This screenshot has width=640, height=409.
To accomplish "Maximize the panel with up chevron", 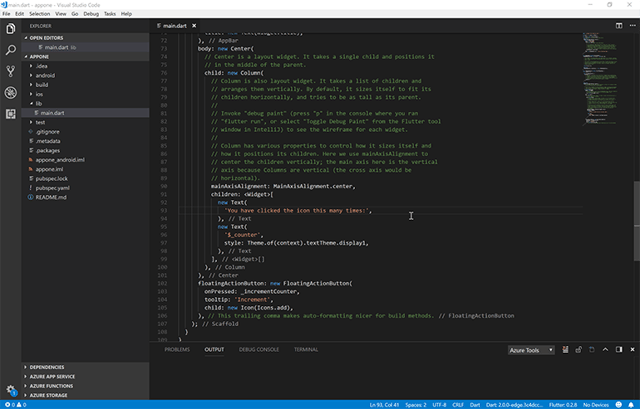I will 605,350.
